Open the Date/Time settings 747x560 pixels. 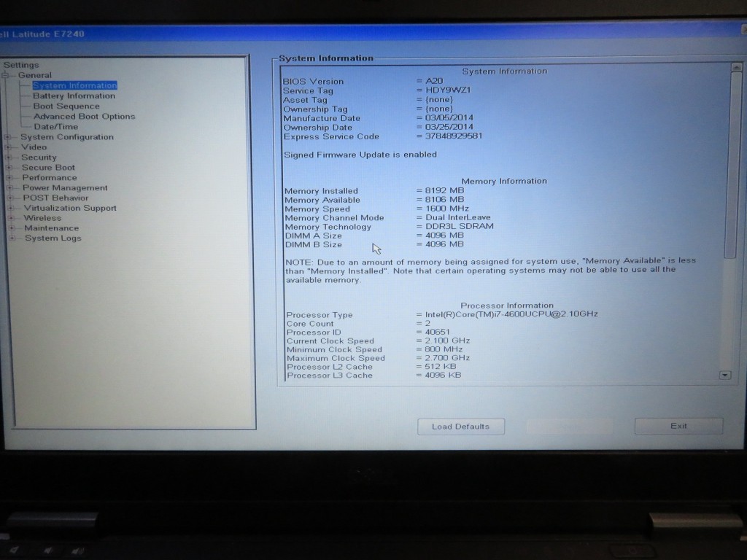pos(55,127)
